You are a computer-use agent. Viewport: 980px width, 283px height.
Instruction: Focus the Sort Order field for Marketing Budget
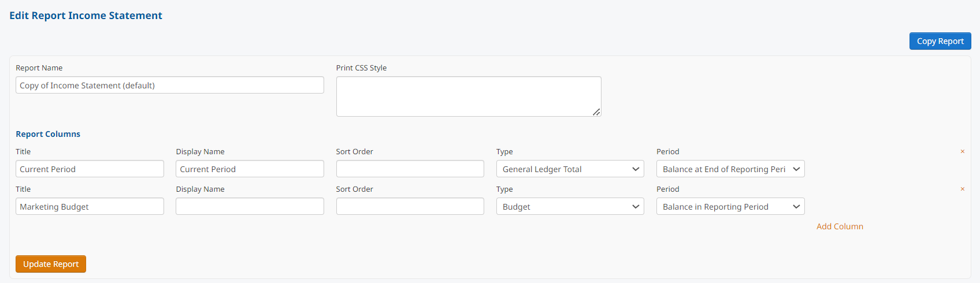pyautogui.click(x=410, y=206)
